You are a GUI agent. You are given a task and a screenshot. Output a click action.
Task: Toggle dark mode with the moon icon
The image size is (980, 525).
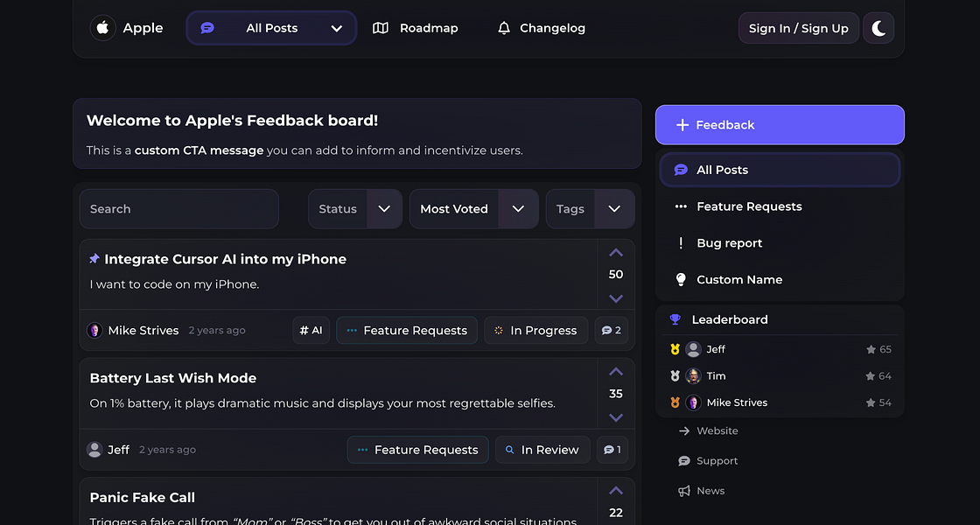878,28
